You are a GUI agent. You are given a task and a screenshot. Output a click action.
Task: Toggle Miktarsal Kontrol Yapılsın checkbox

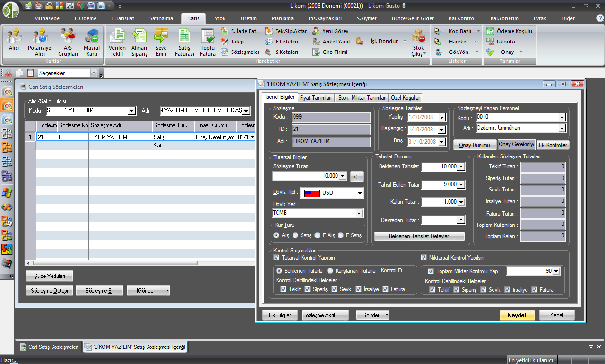pyautogui.click(x=424, y=258)
